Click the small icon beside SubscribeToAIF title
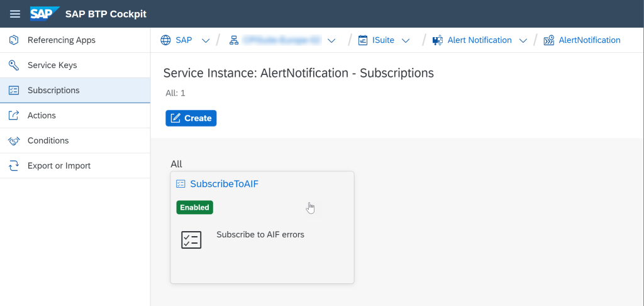Viewport: 644px width, 306px height. (x=180, y=184)
